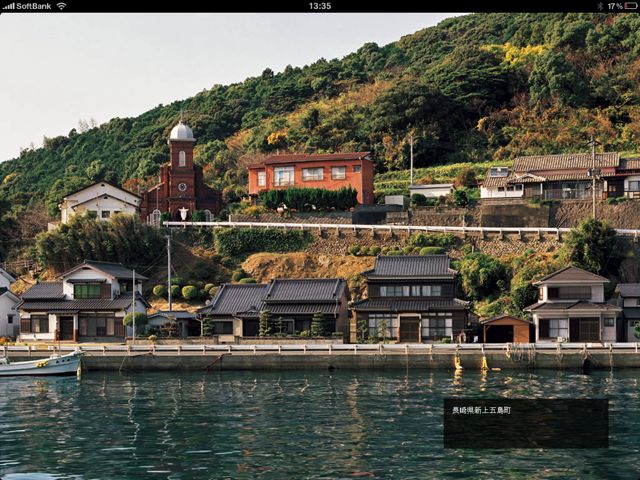Tap the 17% battery percentage text
The image size is (640, 480).
click(615, 6)
